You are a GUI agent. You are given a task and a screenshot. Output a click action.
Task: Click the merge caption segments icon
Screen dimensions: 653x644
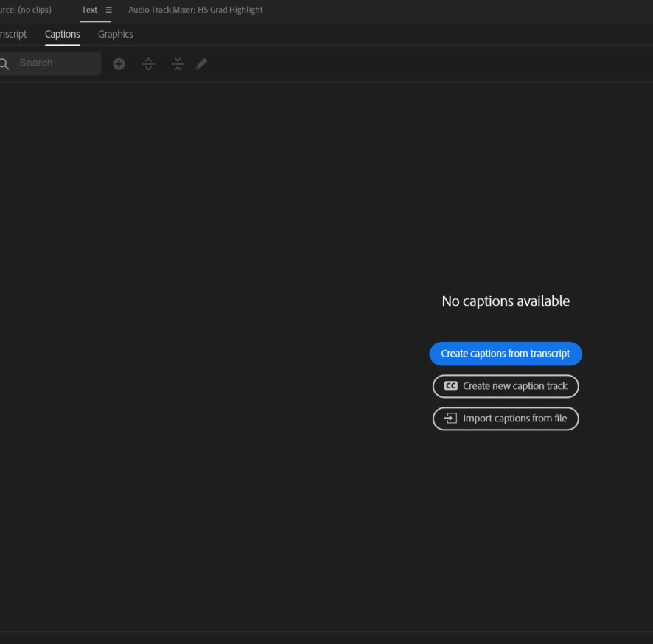(178, 63)
